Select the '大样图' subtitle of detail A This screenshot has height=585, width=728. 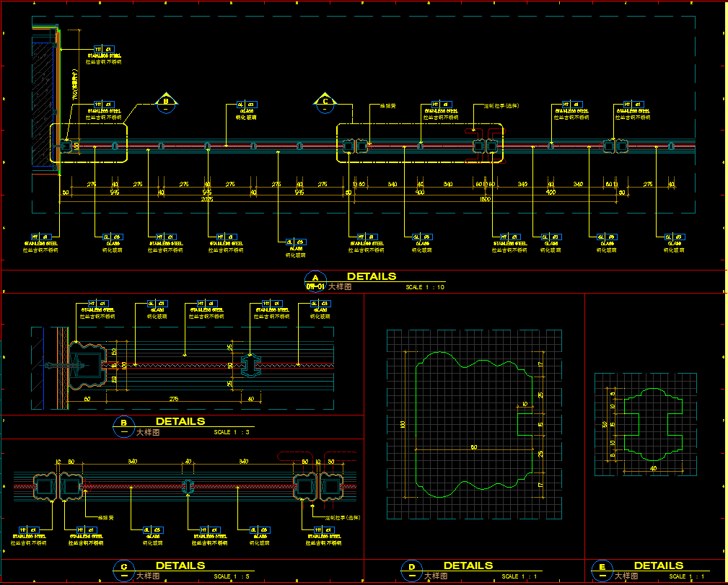click(x=340, y=287)
